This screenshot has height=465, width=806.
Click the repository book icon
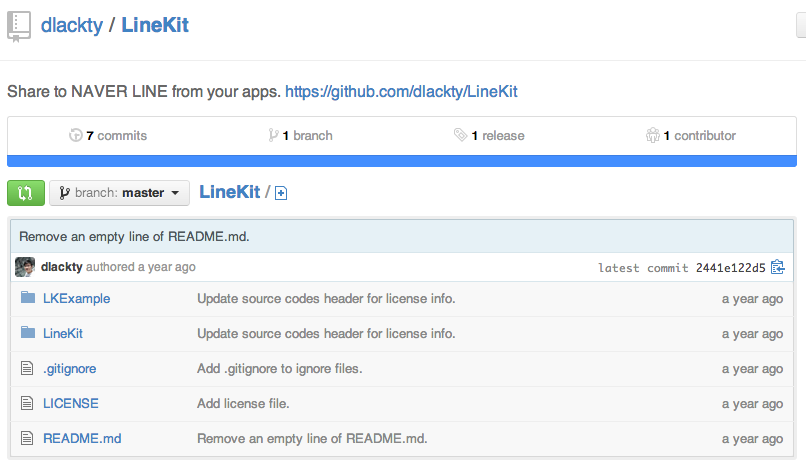tap(19, 26)
